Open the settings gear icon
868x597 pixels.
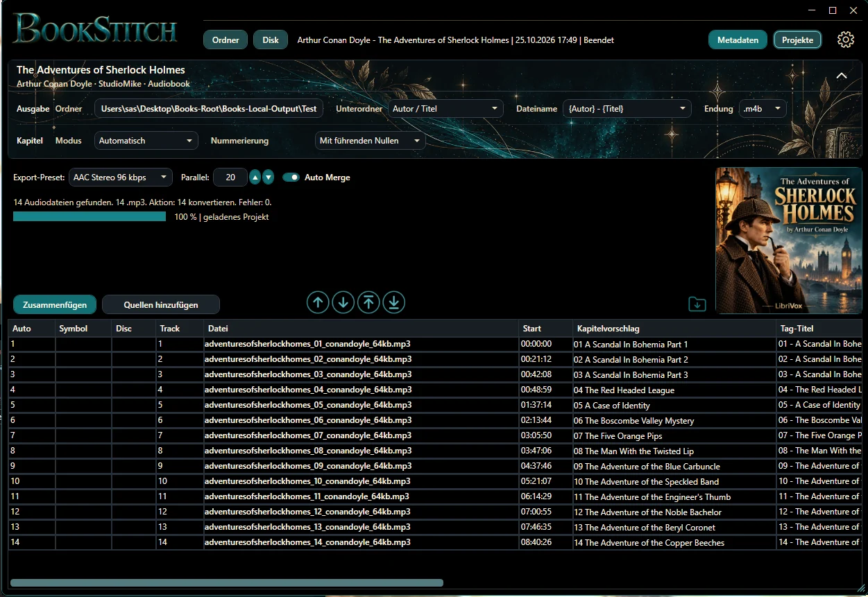tap(845, 40)
